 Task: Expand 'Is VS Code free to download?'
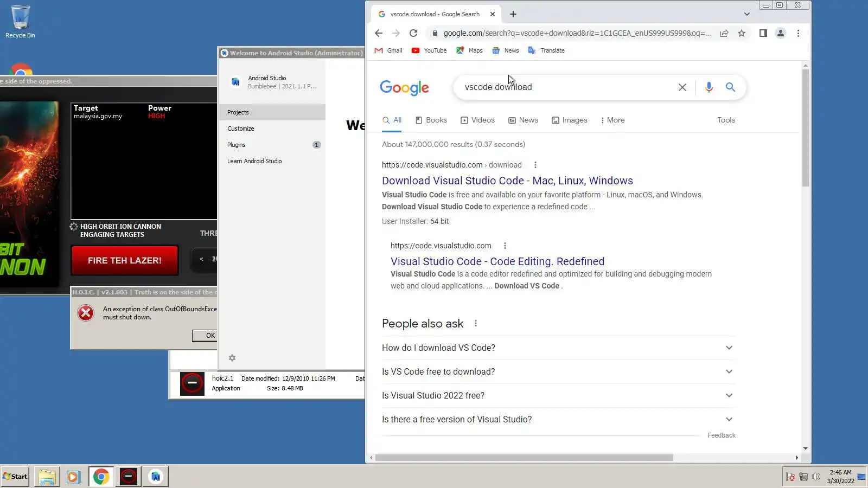point(558,372)
